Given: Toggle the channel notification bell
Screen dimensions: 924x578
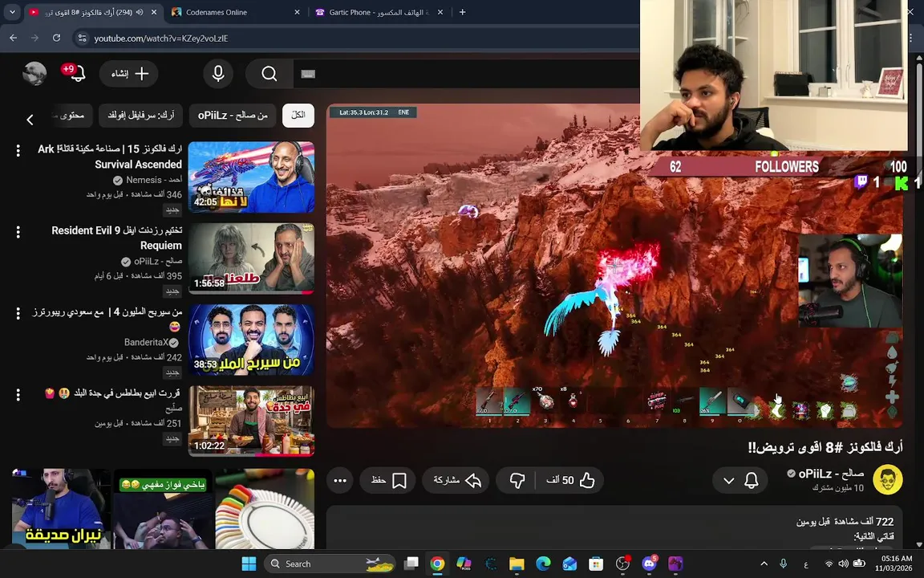Looking at the screenshot, I should [x=752, y=480].
